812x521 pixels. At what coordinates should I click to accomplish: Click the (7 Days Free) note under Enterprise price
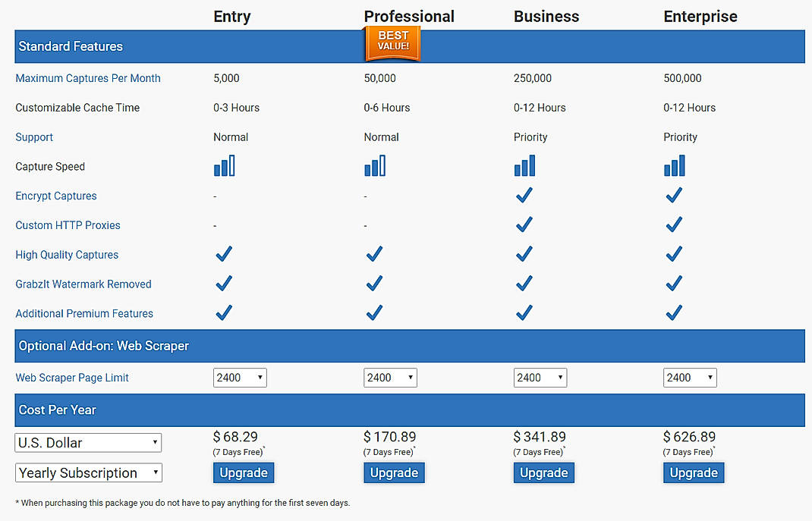click(688, 451)
